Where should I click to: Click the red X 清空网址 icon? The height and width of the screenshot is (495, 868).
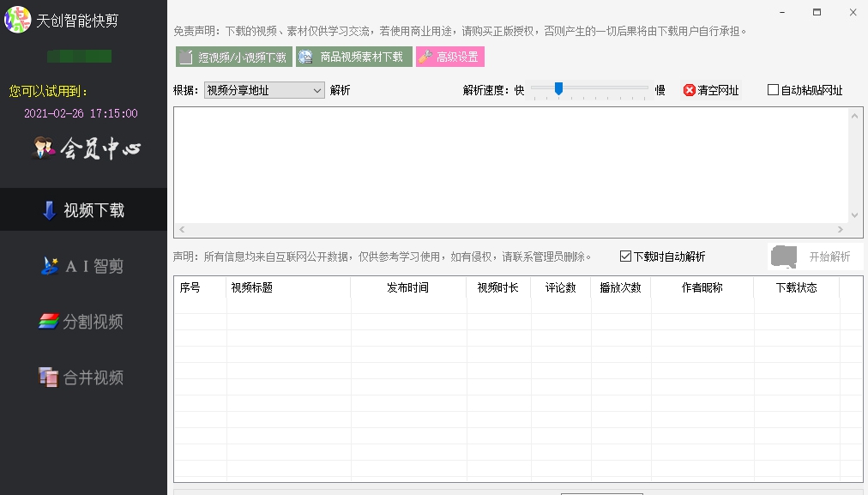pos(689,90)
